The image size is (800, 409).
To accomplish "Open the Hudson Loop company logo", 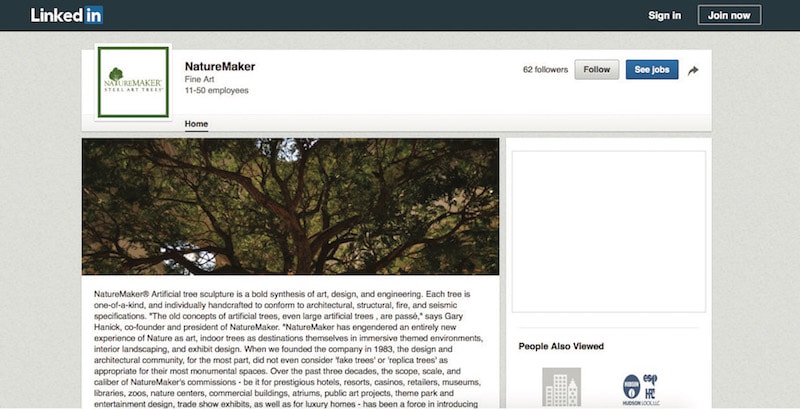I will (641, 390).
